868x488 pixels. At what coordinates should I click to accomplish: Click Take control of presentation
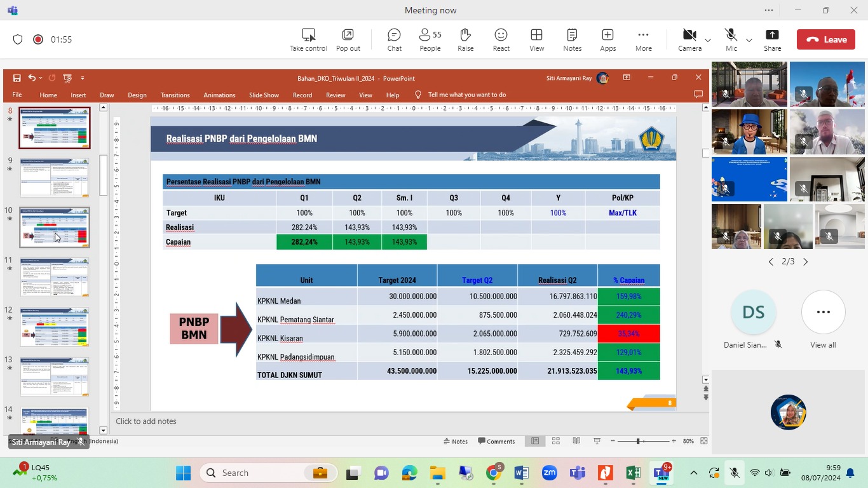click(x=308, y=39)
